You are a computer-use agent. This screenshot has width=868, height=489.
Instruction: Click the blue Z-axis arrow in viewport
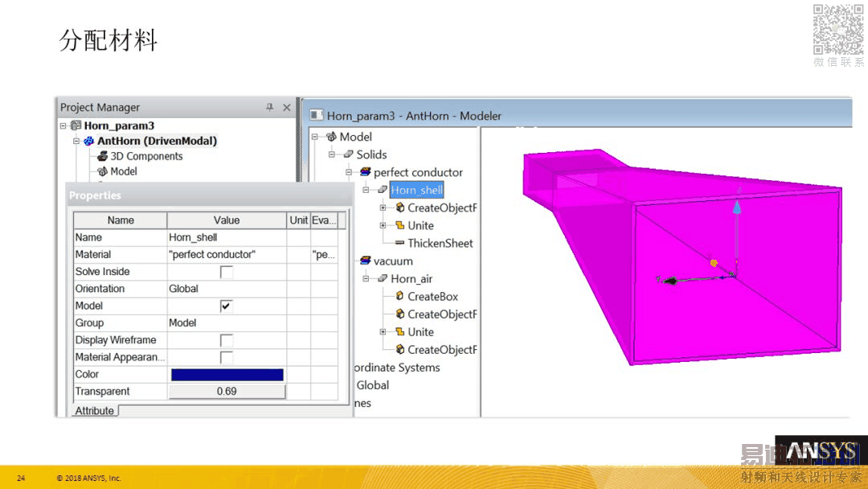point(737,208)
